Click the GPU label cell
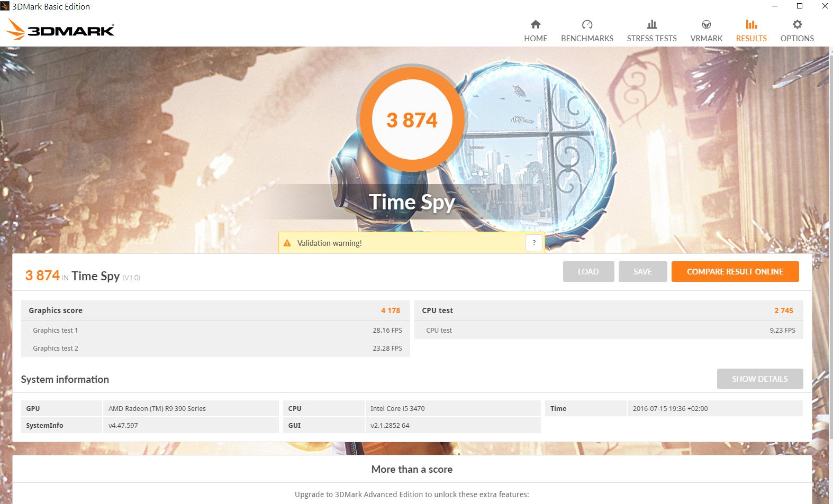Image resolution: width=833 pixels, height=504 pixels. pos(61,408)
